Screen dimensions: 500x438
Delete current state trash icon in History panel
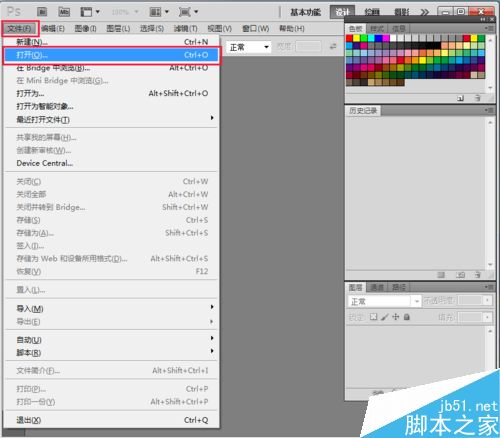click(478, 275)
